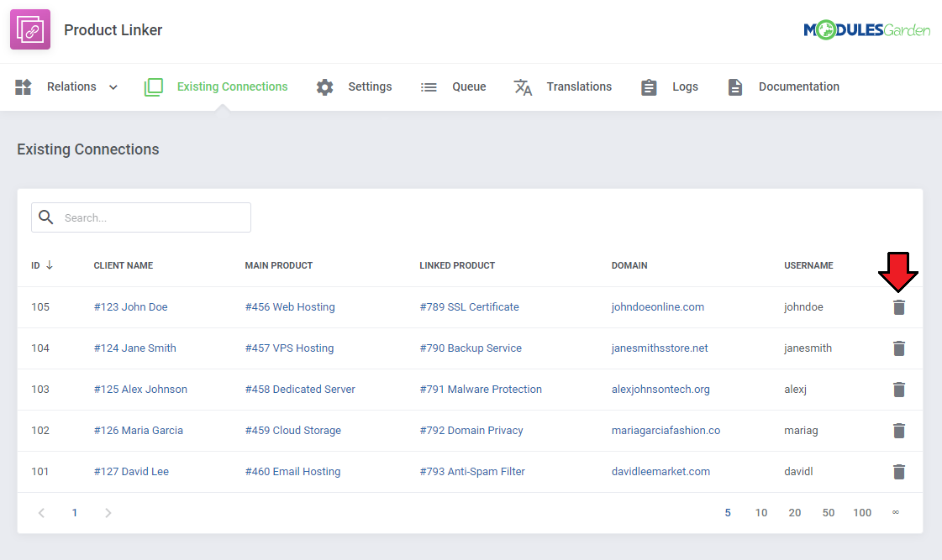The width and height of the screenshot is (942, 560).
Task: Show 10 rows per page
Action: click(x=761, y=513)
